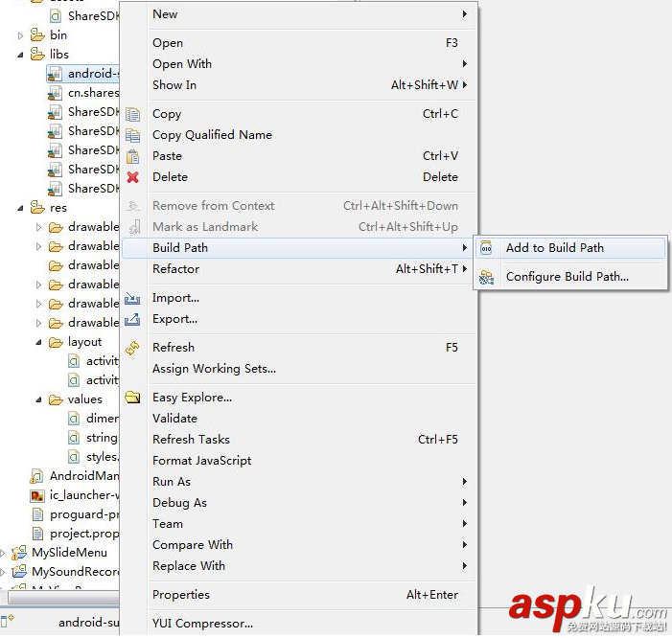672x638 pixels.
Task: Click the Copy Qualified Name icon
Action: 132,135
